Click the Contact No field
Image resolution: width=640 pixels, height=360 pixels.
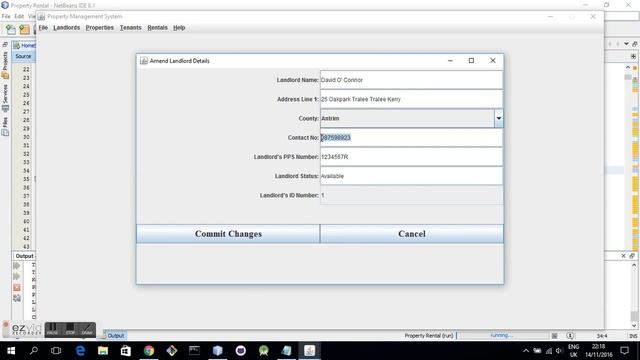click(411, 138)
